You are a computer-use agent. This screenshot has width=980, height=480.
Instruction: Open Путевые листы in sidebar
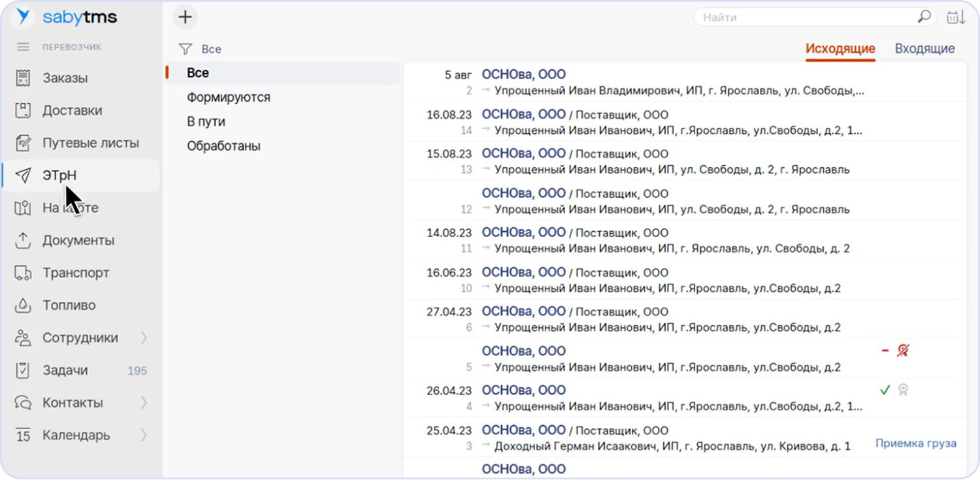(x=90, y=143)
